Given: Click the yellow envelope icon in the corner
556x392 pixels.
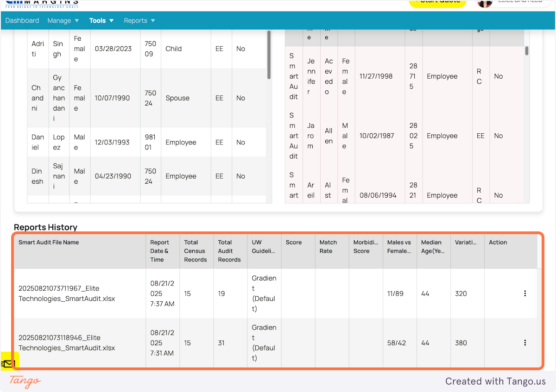Looking at the screenshot, I should pyautogui.click(x=8, y=364).
